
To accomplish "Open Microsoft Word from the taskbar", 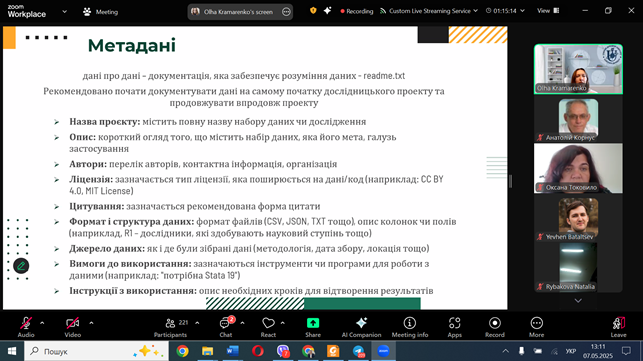I will pyautogui.click(x=233, y=351).
